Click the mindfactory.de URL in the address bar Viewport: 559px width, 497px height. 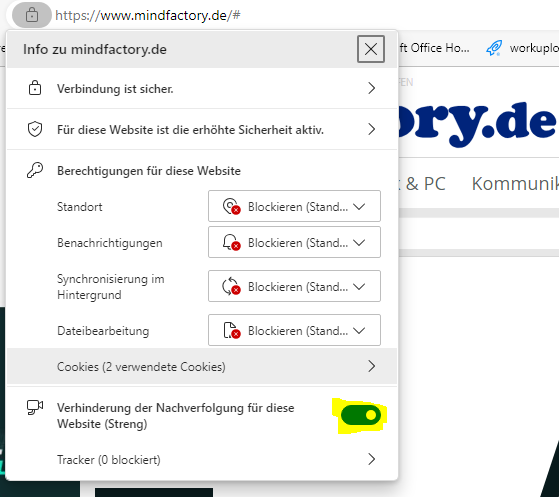pos(148,15)
